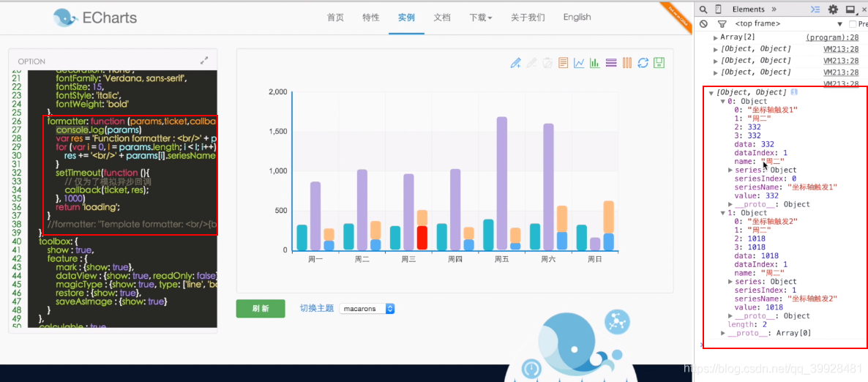
Task: Click console property value: 1018
Action: (x=758, y=307)
